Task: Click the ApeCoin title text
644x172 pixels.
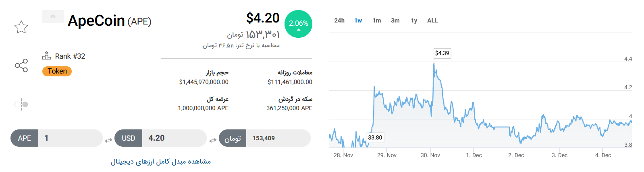Action: pyautogui.click(x=96, y=20)
